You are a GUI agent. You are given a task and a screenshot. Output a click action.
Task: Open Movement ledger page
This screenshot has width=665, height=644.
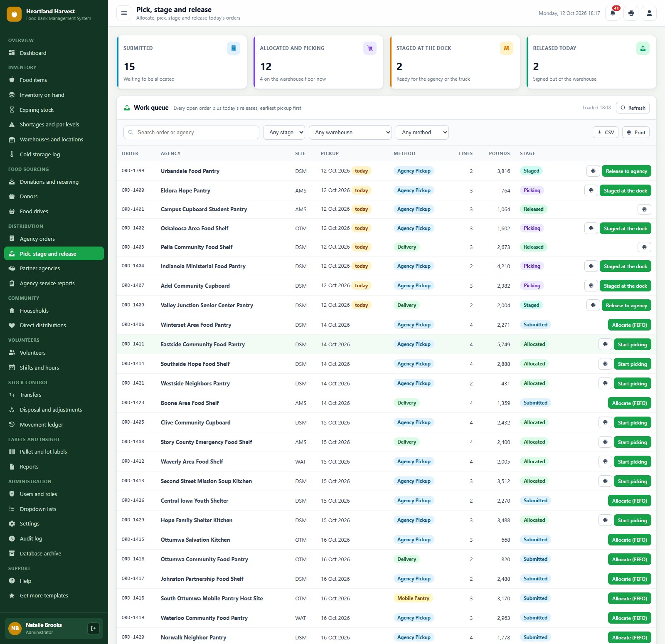[54, 424]
